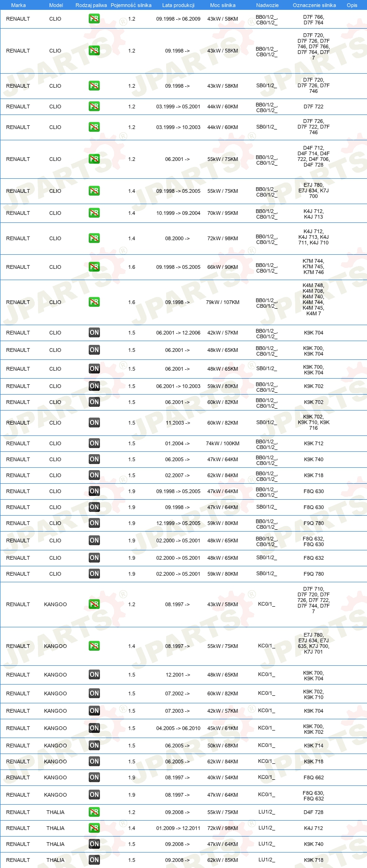This screenshot has height=868, width=367.
Task: Click diesel ON icon for Kangoo F8Q 662
Action: pyautogui.click(x=94, y=777)
